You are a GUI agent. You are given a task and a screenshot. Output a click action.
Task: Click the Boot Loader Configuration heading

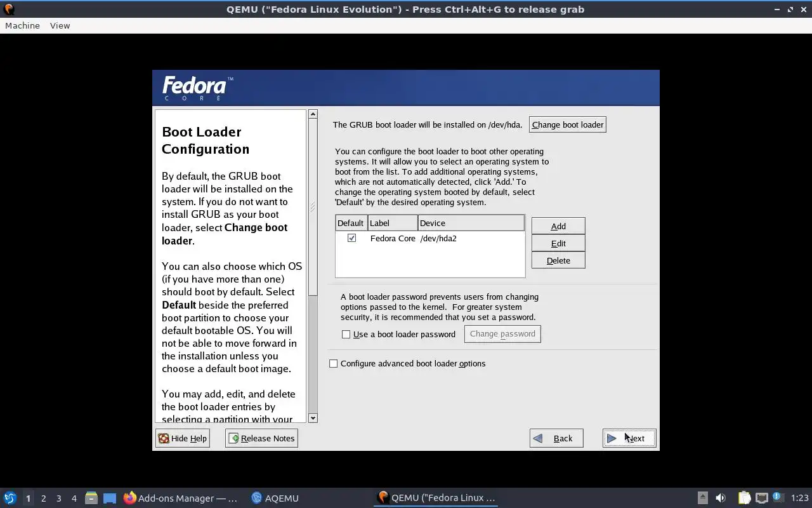pyautogui.click(x=206, y=140)
